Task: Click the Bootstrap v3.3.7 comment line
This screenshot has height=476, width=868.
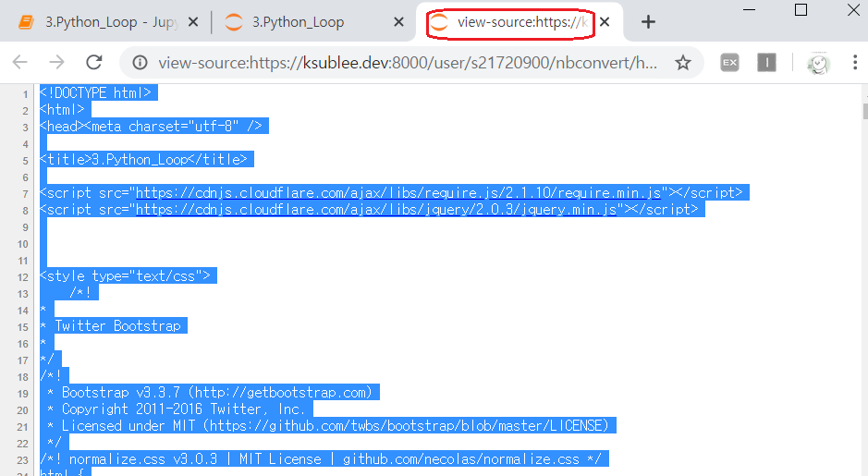Action: (209, 393)
